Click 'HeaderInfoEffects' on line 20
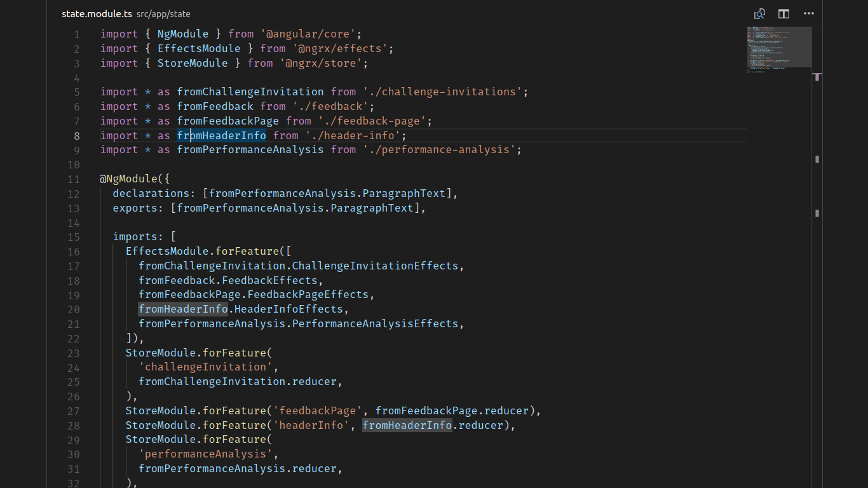 288,309
